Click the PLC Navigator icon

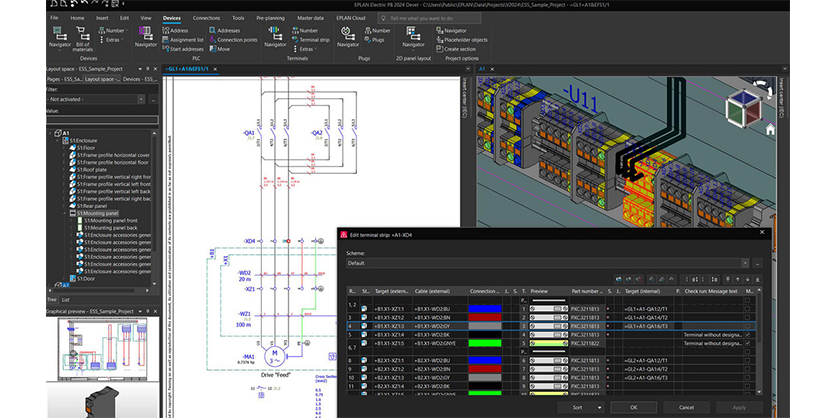pos(146,34)
